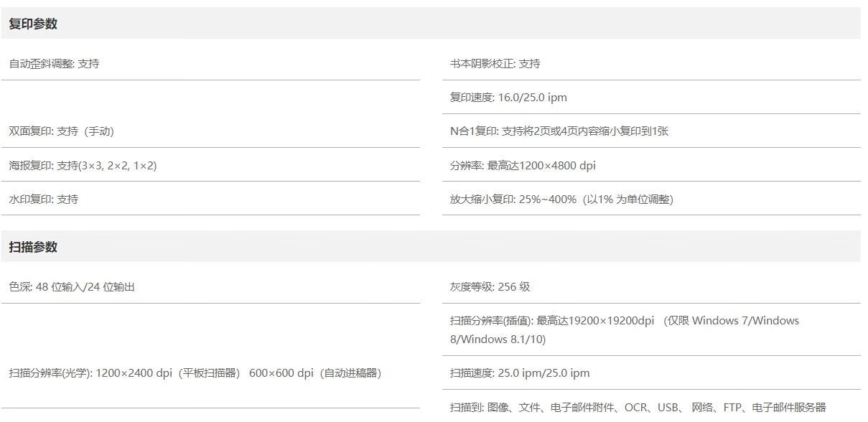This screenshot has height=422, width=868.
Task: Select the copy 分辨率 最高达1200×4800 dpi entry
Action: (523, 165)
